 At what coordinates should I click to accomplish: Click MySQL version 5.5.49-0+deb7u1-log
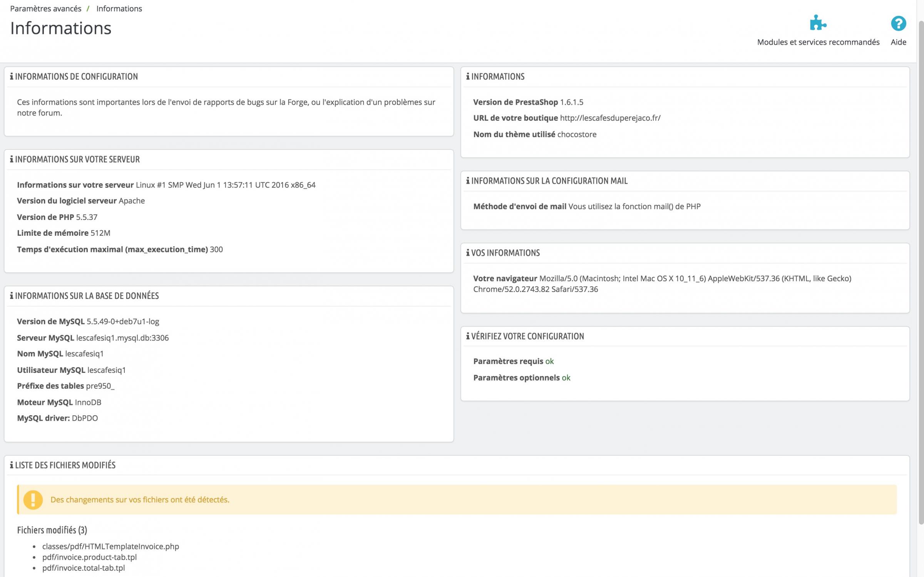coord(123,321)
